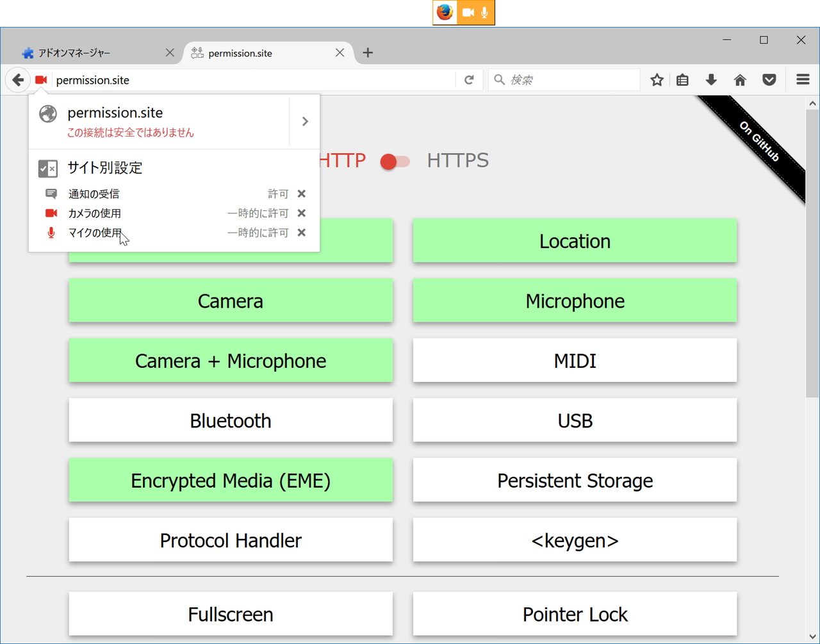Toggle the HTTP/HTTPS switch
This screenshot has height=644, width=820.
[x=395, y=161]
